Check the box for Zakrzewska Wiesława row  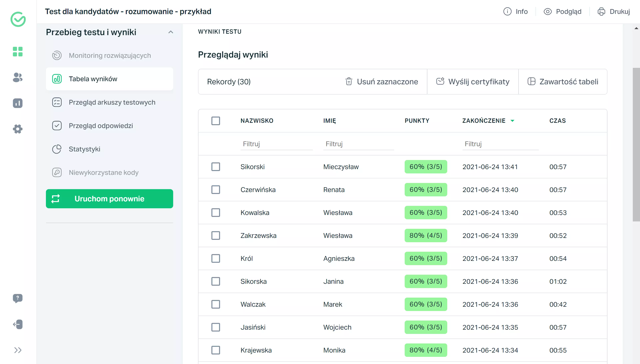pos(215,236)
